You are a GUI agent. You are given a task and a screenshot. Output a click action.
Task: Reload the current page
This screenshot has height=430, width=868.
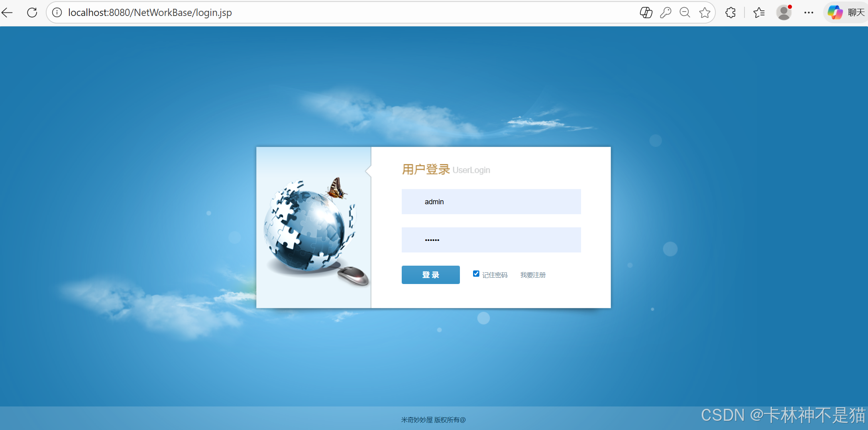[x=31, y=12]
